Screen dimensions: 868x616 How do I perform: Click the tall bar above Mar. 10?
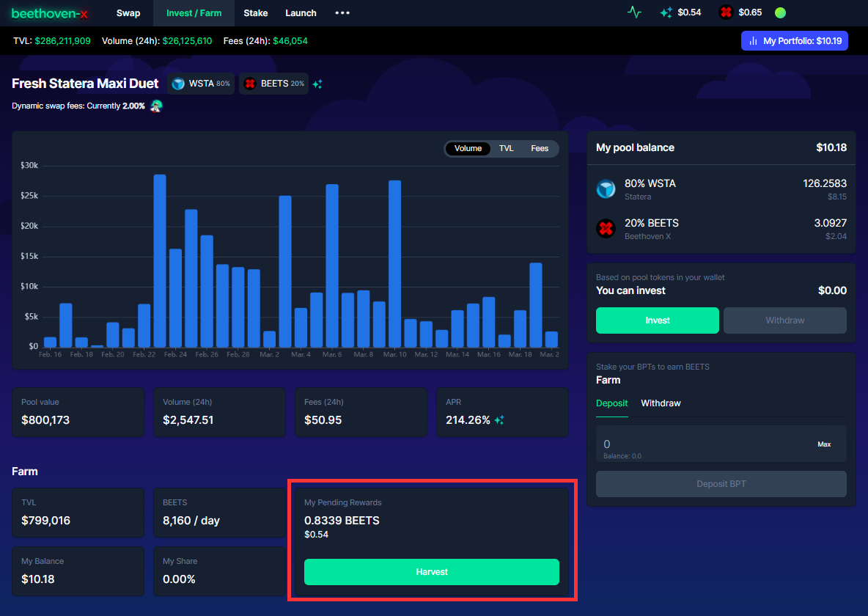tap(394, 264)
